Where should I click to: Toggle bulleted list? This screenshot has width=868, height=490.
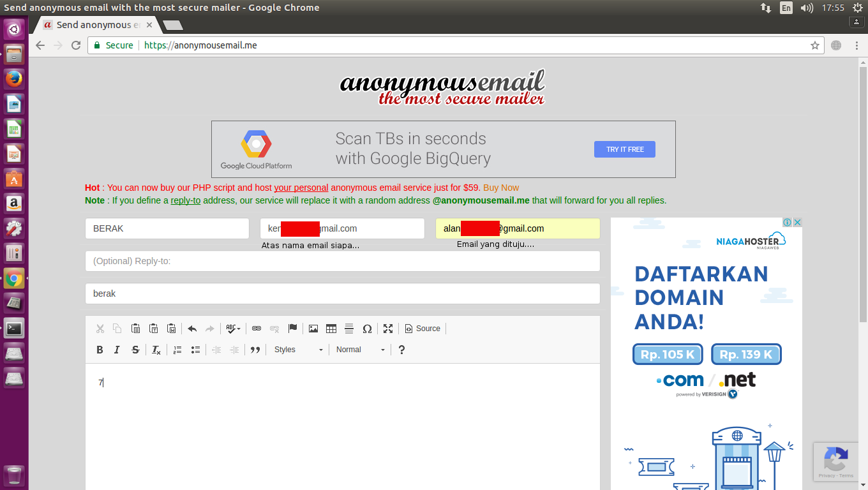click(x=195, y=350)
